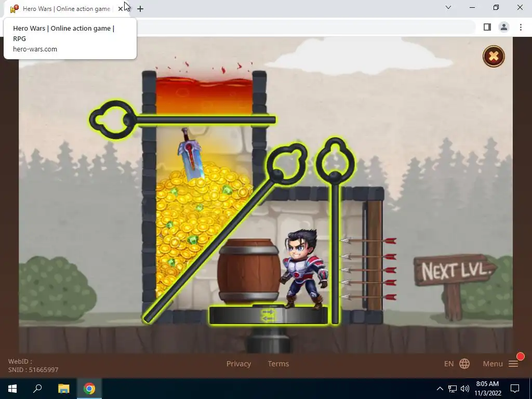Click the SNID : 51665997 text
This screenshot has height=399, width=532.
[x=33, y=370]
